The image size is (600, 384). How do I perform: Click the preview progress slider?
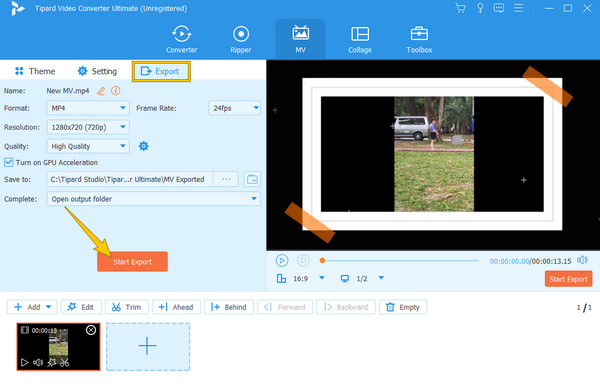(400, 261)
